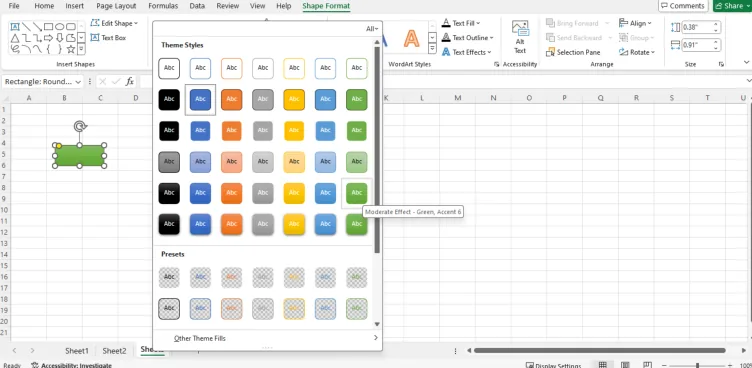Image resolution: width=752 pixels, height=368 pixels.
Task: Increase the shape height spinner value
Action: point(716,24)
